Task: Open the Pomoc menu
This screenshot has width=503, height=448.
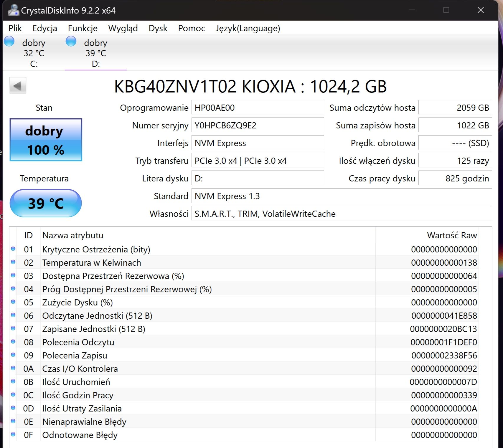Action: click(192, 28)
